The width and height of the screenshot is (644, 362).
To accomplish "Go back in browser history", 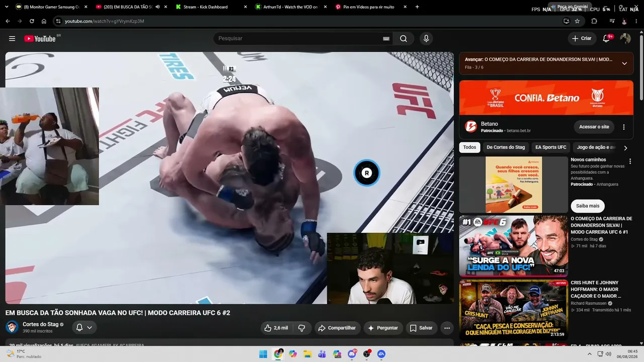I will tap(8, 21).
